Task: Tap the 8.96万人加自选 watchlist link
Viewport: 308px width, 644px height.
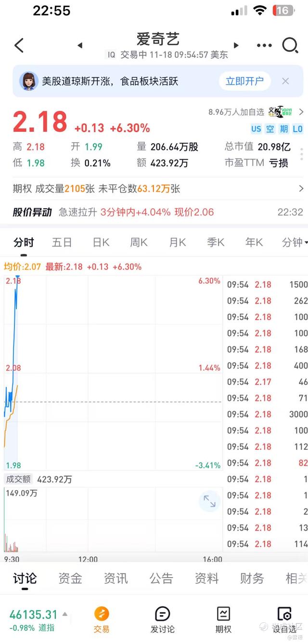Action: (236, 112)
